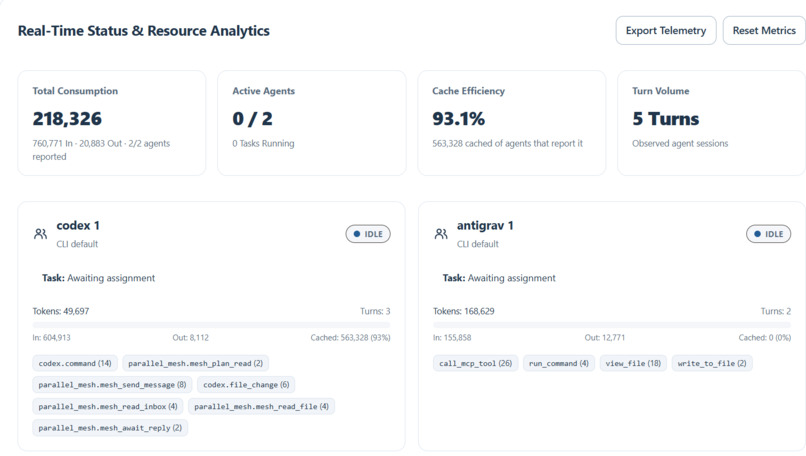The width and height of the screenshot is (806, 456).
Task: Click the 0 Tasks Running text
Action: 263,143
